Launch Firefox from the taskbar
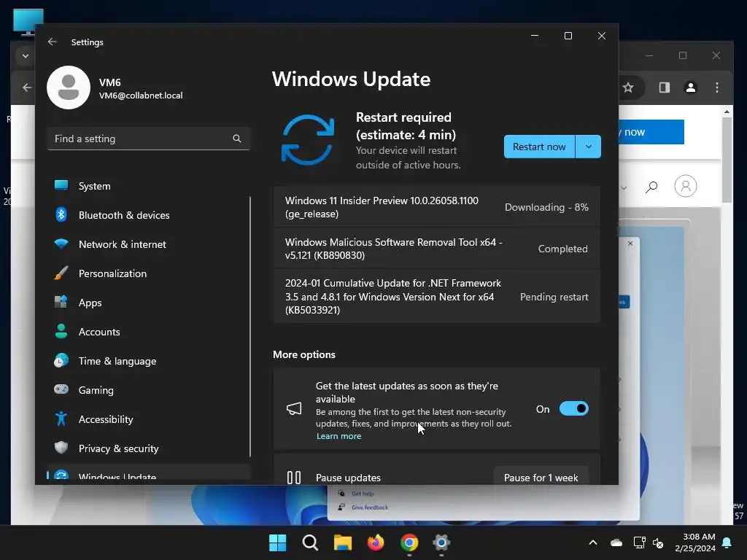Screen dimensions: 747x560 click(376, 542)
